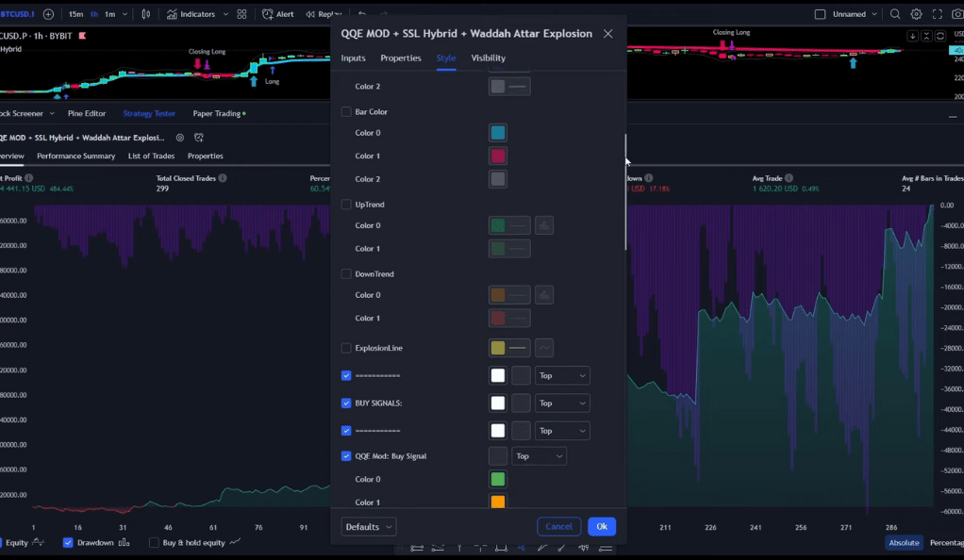The height and width of the screenshot is (560, 964).
Task: Uncheck the dashed row above BUY SIGNALS
Action: point(346,375)
